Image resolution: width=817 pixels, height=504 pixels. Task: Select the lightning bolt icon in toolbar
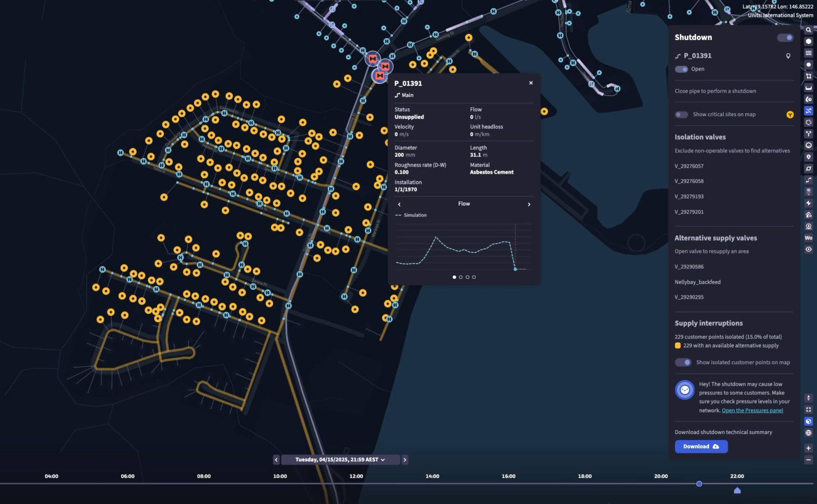(809, 203)
